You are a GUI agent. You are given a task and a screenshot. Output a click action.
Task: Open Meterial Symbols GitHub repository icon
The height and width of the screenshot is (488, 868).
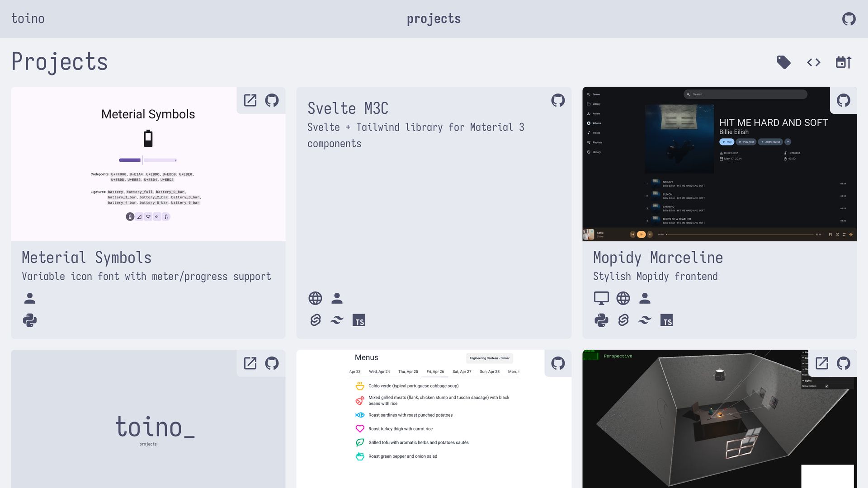tap(272, 100)
